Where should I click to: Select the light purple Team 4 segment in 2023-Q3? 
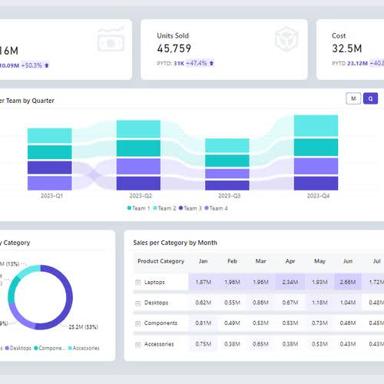pyautogui.click(x=227, y=174)
